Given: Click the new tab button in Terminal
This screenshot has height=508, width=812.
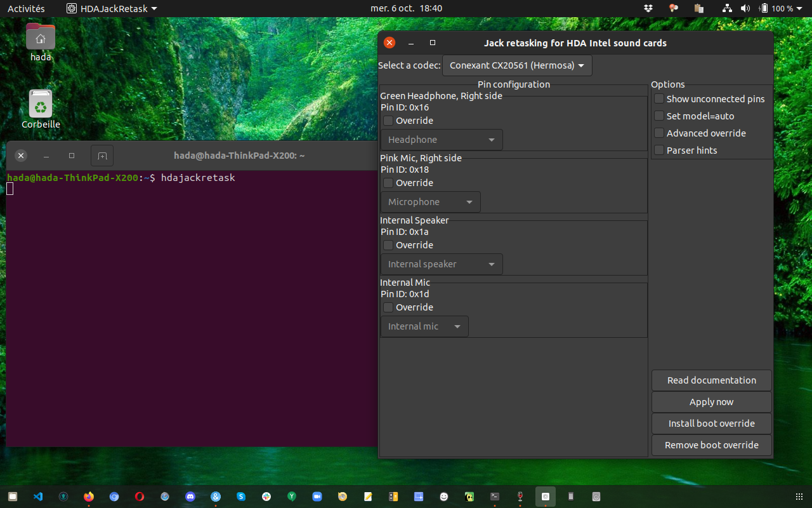Looking at the screenshot, I should 102,156.
